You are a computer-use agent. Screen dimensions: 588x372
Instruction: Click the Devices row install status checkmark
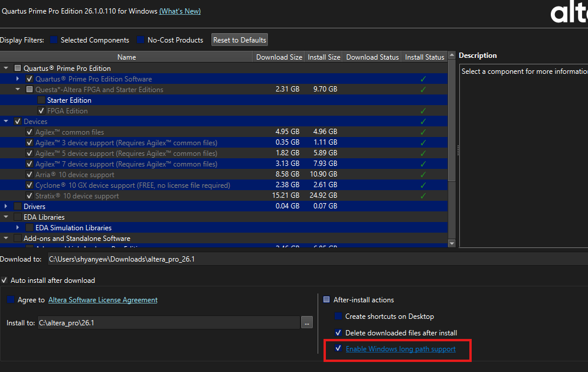[x=423, y=121]
